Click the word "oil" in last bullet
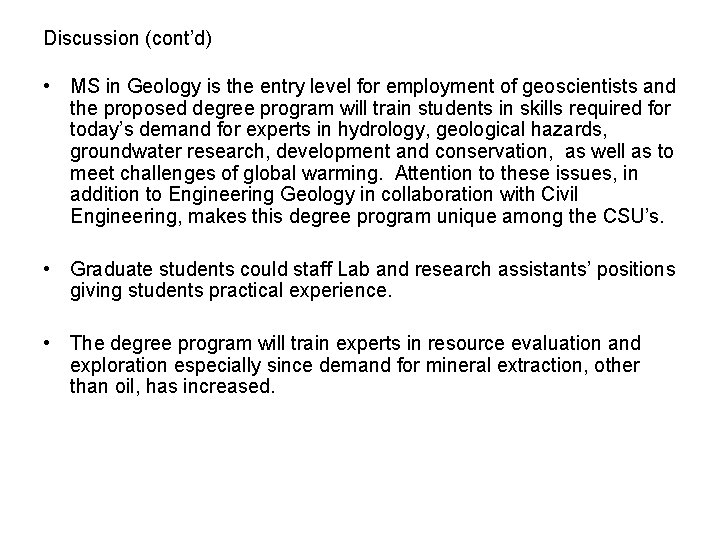This screenshot has height=540, width=720. click(127, 388)
